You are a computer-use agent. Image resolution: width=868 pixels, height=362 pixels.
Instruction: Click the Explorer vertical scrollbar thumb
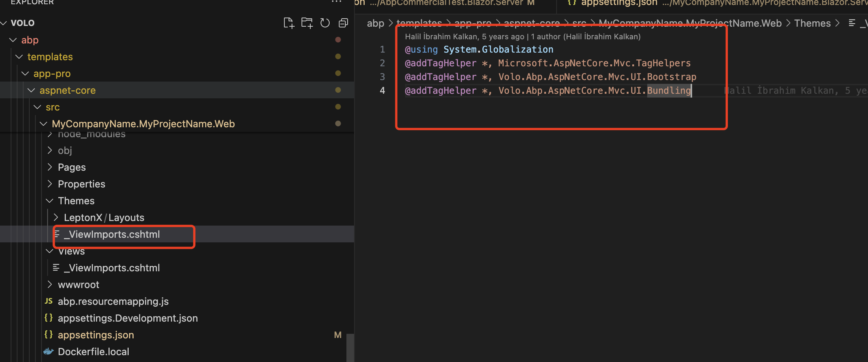point(350,347)
